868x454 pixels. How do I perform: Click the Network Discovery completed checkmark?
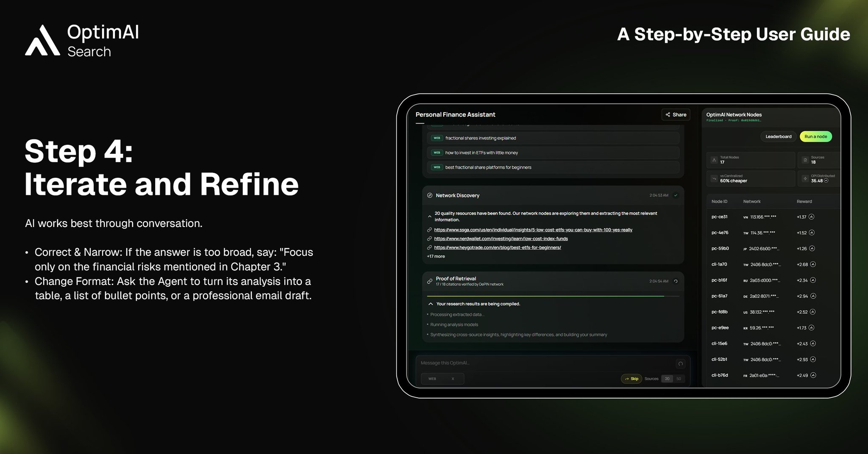click(x=676, y=195)
